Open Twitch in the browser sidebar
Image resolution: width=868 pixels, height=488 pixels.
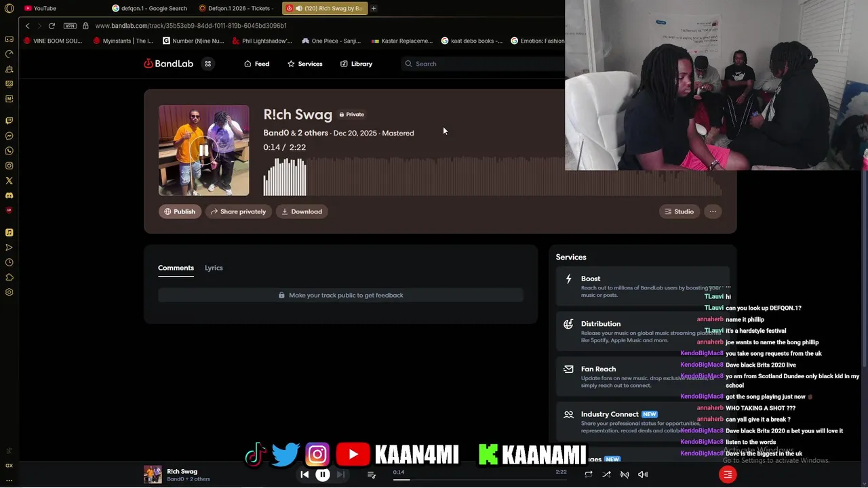coord(9,121)
